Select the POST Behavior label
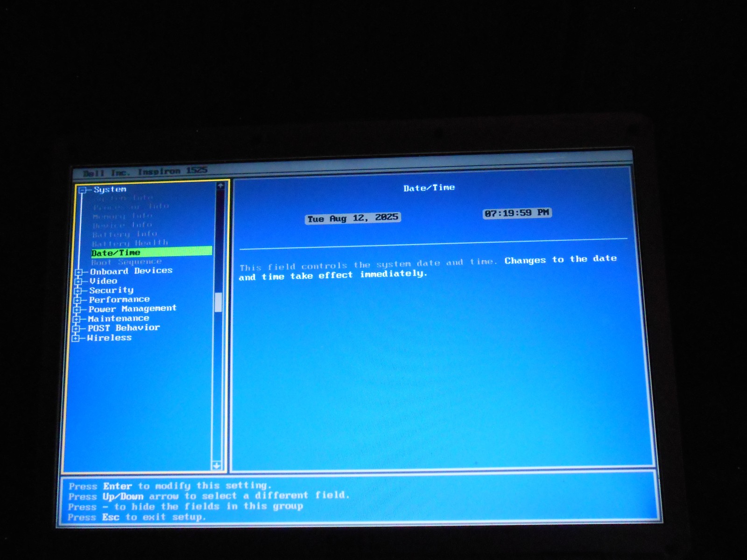 [124, 328]
